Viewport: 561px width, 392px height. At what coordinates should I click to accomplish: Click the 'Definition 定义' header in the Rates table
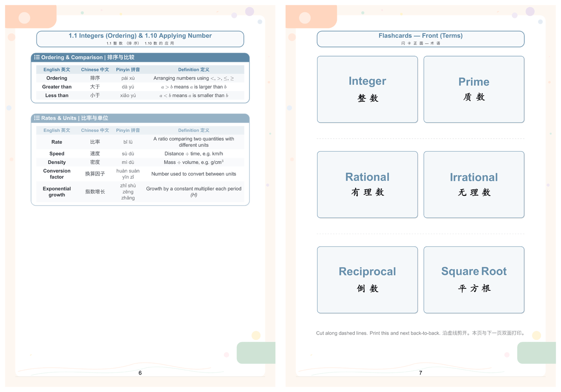pos(194,130)
